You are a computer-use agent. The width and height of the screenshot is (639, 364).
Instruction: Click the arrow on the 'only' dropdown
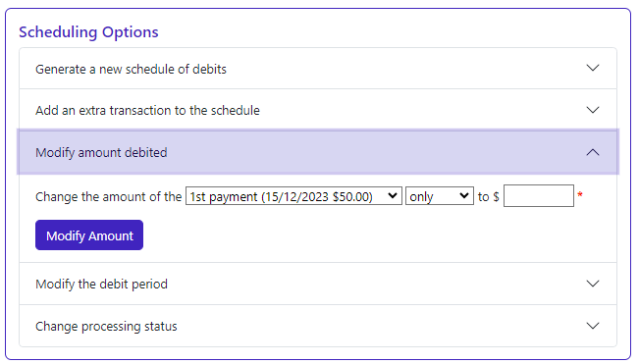point(463,196)
